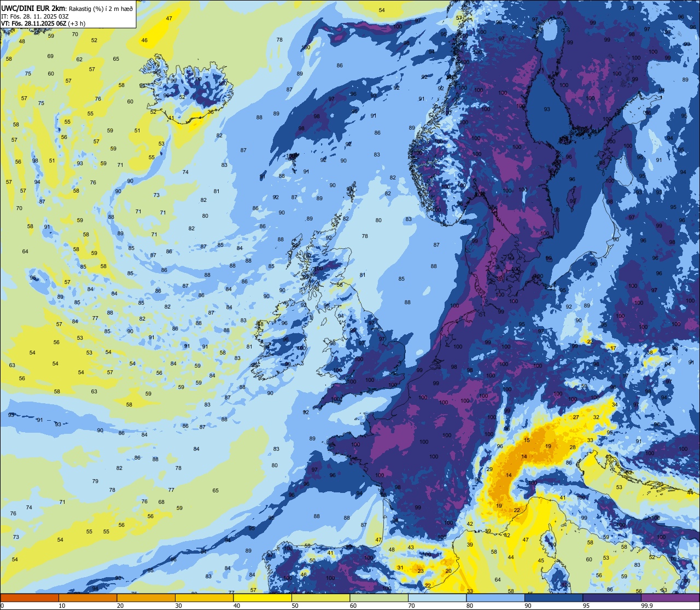Image resolution: width=700 pixels, height=610 pixels.
Task: Click the 40–50% bright yellow legend swatch
Action: tap(262, 597)
